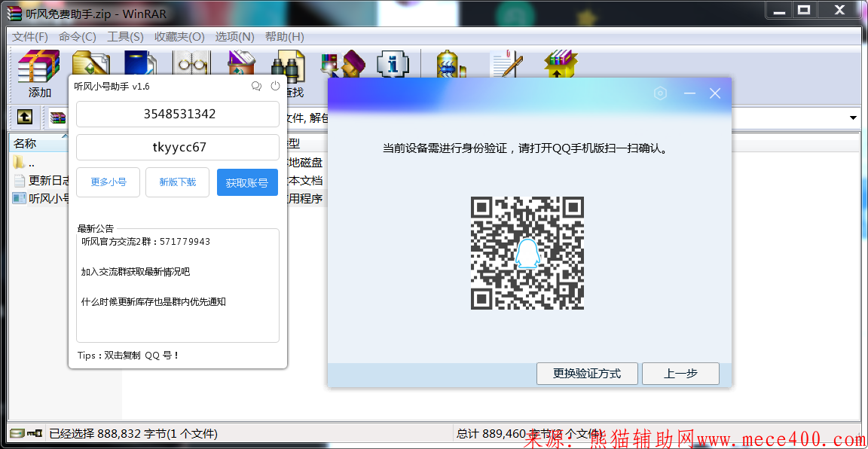Click the 更换验证方式 button
This screenshot has width=868, height=449.
(x=587, y=374)
